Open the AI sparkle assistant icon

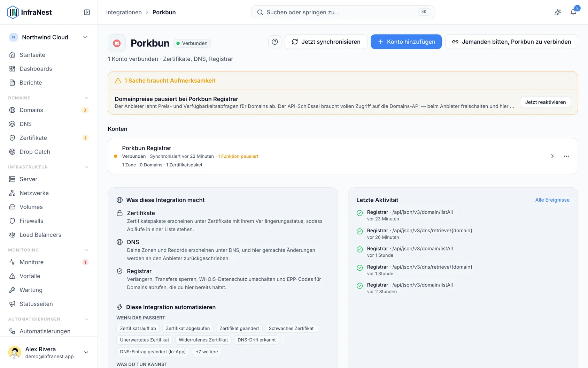(x=558, y=12)
